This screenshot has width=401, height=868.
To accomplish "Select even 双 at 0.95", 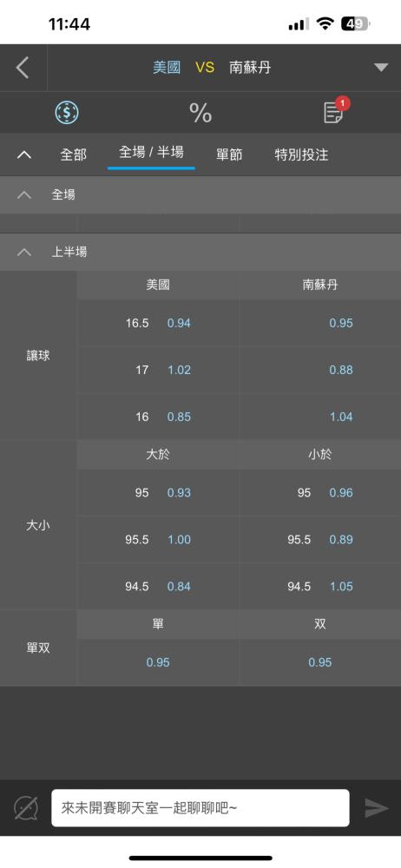I will click(x=320, y=662).
